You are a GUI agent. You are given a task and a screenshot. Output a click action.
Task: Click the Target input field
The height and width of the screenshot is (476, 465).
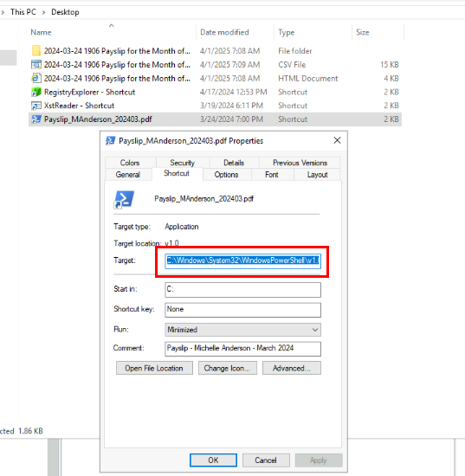[242, 261]
